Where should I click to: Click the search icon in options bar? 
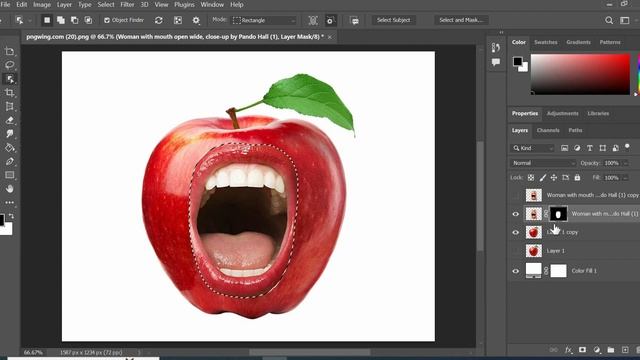(609, 20)
